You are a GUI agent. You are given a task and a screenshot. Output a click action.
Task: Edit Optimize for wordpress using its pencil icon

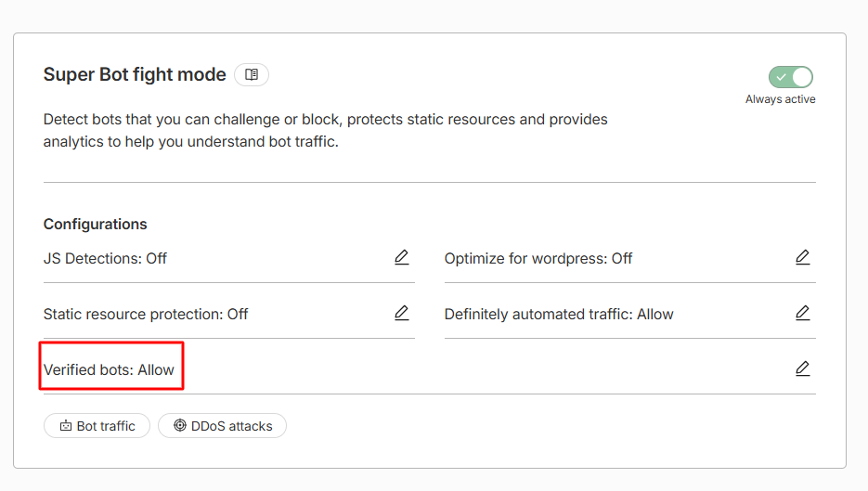(803, 257)
